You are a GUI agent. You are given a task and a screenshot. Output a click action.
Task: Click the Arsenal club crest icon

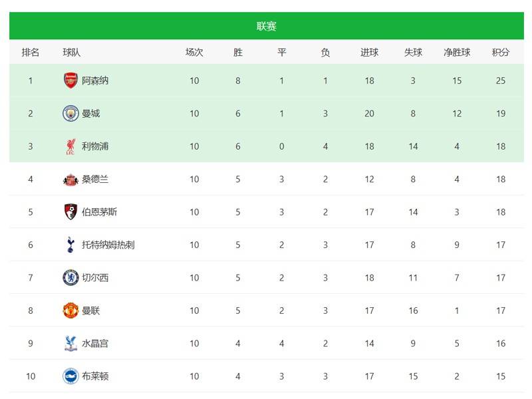click(70, 80)
